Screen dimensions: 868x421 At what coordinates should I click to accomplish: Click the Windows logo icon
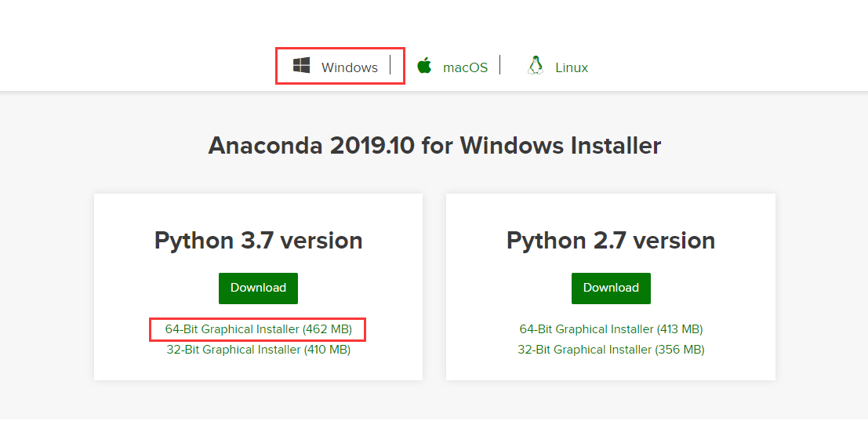tap(301, 65)
